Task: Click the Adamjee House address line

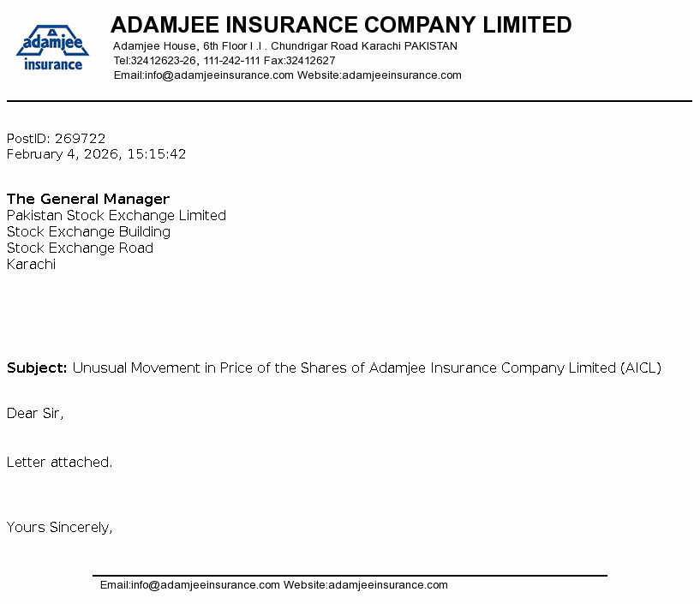Action: 285,46
